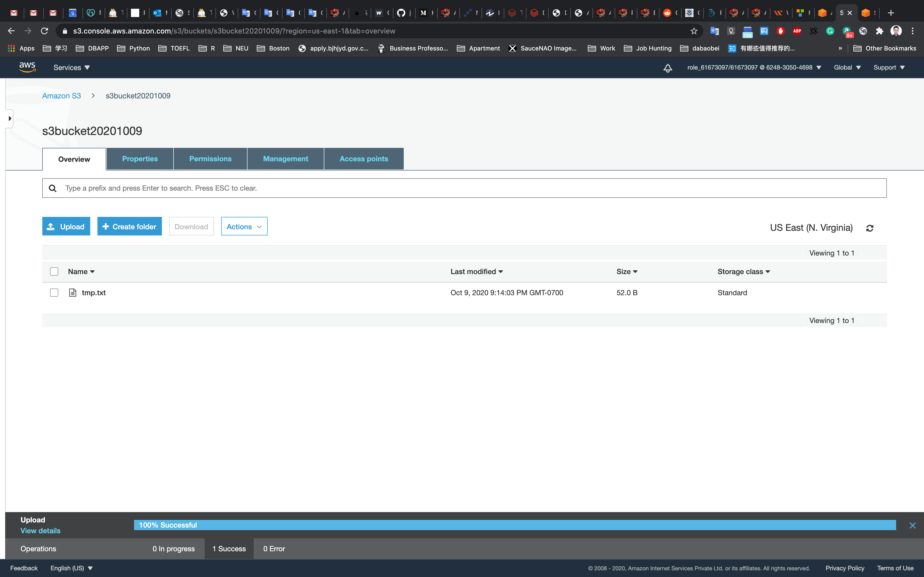Reload the page in the browser
The height and width of the screenshot is (577, 924).
pyautogui.click(x=45, y=31)
